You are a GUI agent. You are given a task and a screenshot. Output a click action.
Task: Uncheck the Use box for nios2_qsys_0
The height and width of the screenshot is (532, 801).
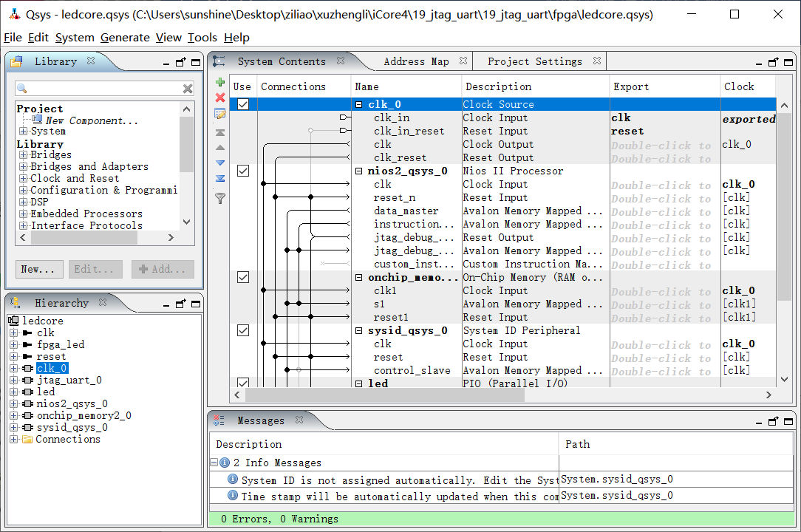coord(242,171)
